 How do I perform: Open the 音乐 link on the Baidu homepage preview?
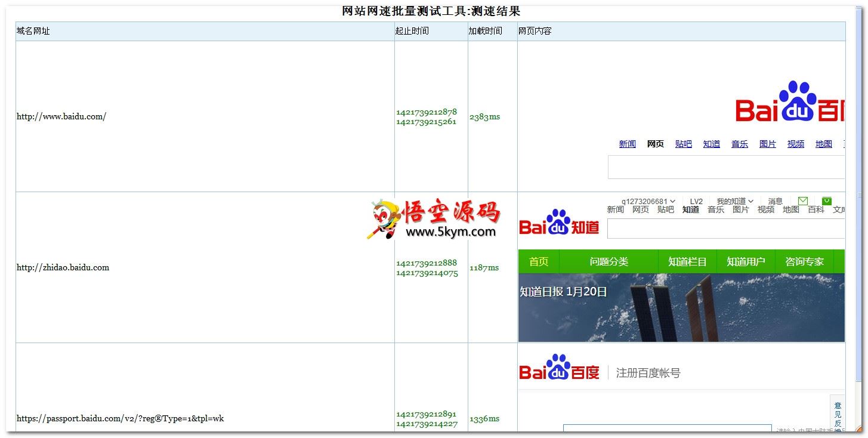740,144
